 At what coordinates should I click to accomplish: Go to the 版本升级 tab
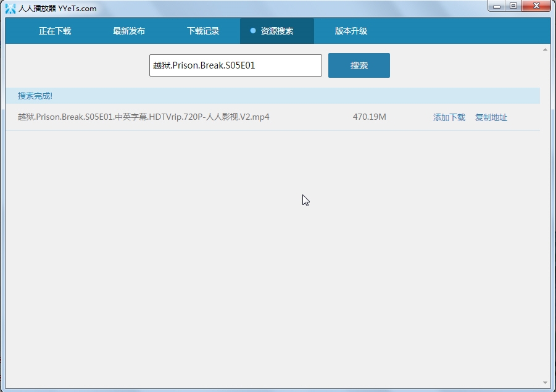(351, 31)
